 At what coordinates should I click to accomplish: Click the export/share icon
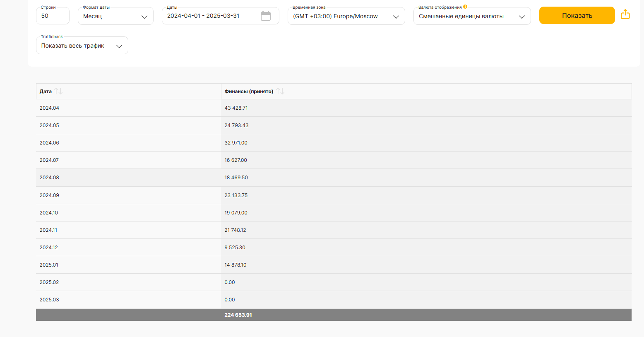coord(625,15)
